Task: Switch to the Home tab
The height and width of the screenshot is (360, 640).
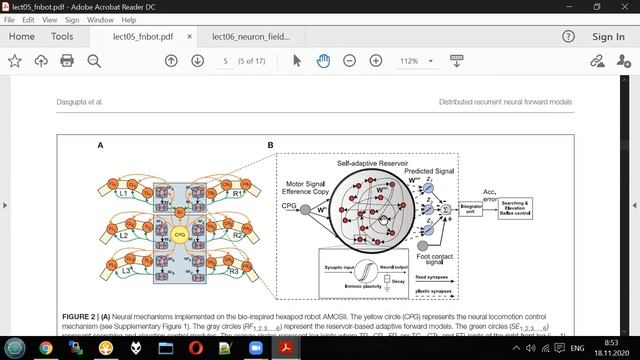Action: pyautogui.click(x=22, y=36)
